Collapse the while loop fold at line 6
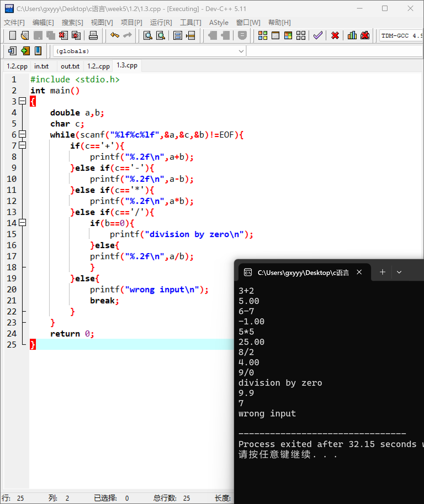Screen dimensions: 424x504 point(23,134)
